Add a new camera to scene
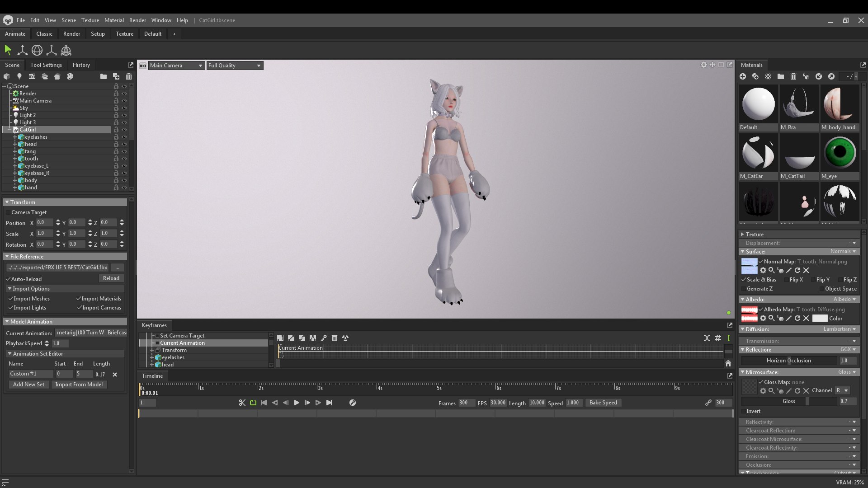 pos(32,76)
